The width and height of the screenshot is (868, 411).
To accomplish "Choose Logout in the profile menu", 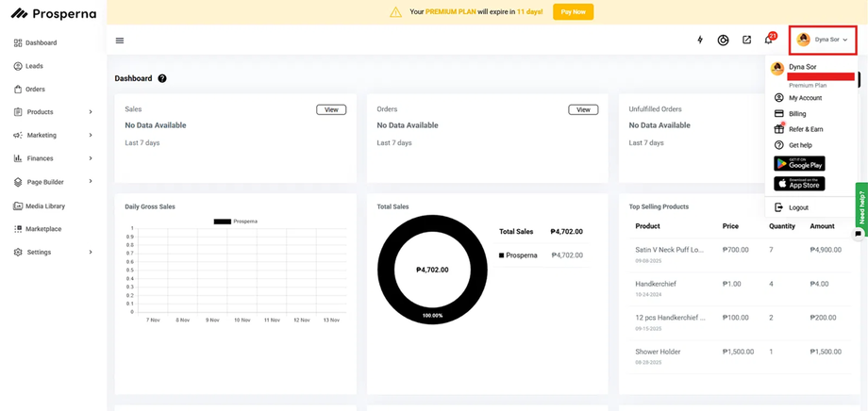I will point(798,207).
